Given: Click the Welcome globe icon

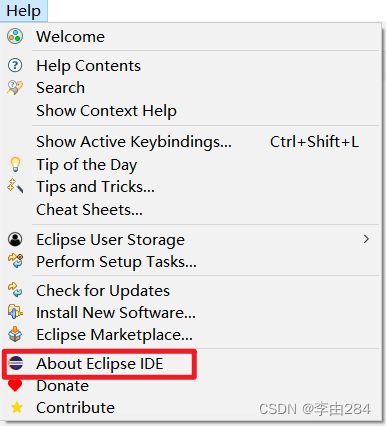Looking at the screenshot, I should 15,36.
